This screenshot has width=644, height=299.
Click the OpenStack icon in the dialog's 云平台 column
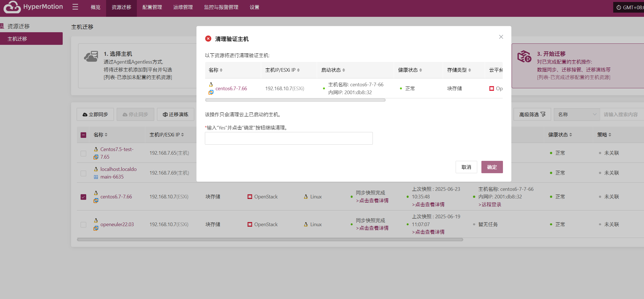(491, 89)
